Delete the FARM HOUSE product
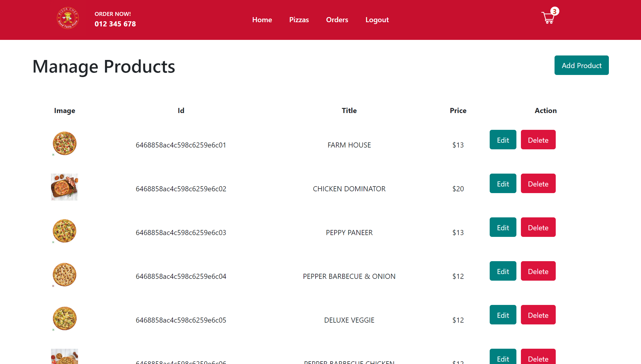Screen dimensions: 641x364 (x=538, y=139)
